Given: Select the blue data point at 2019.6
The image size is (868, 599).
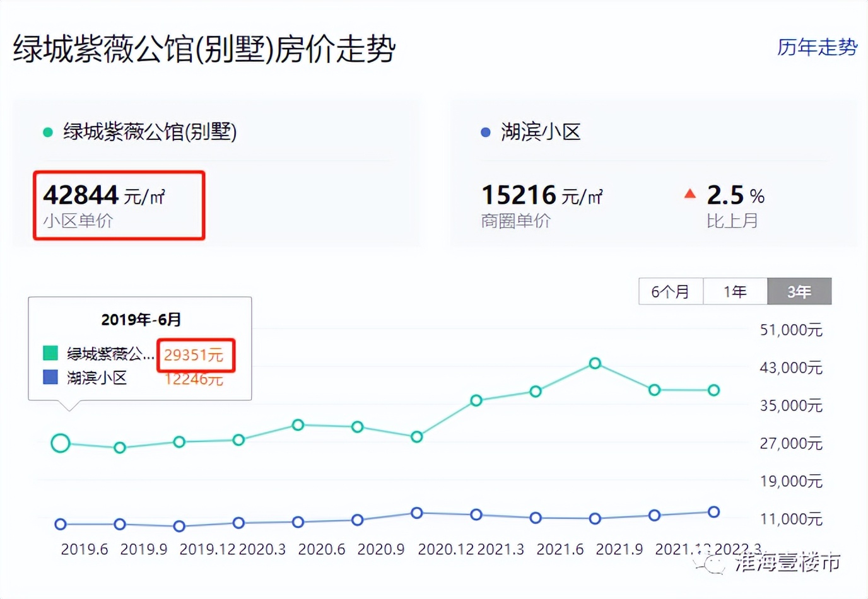Looking at the screenshot, I should (61, 524).
